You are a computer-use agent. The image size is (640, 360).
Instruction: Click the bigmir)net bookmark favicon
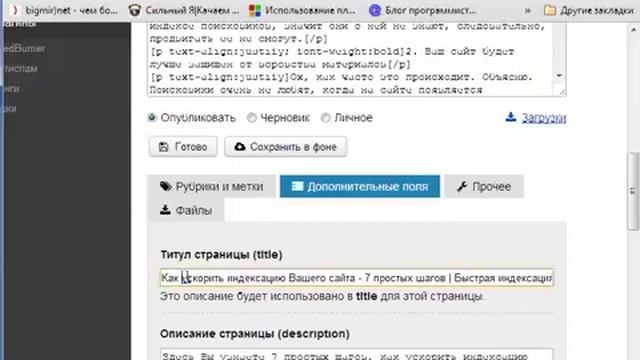16,10
